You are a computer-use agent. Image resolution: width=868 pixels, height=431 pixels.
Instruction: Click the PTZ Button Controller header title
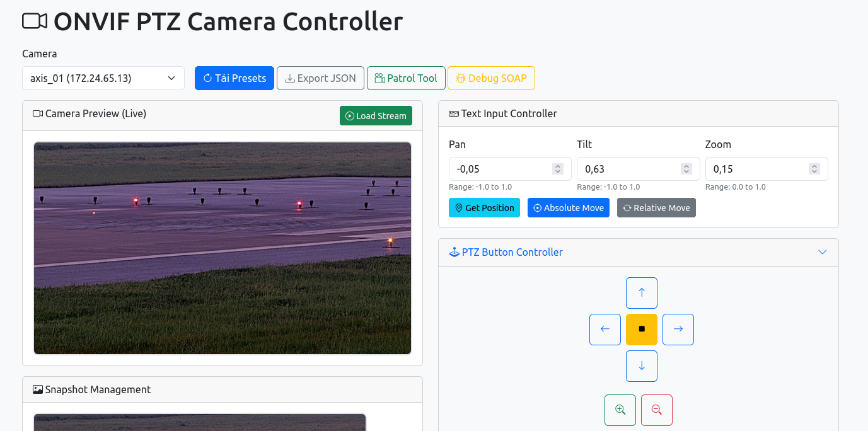512,252
